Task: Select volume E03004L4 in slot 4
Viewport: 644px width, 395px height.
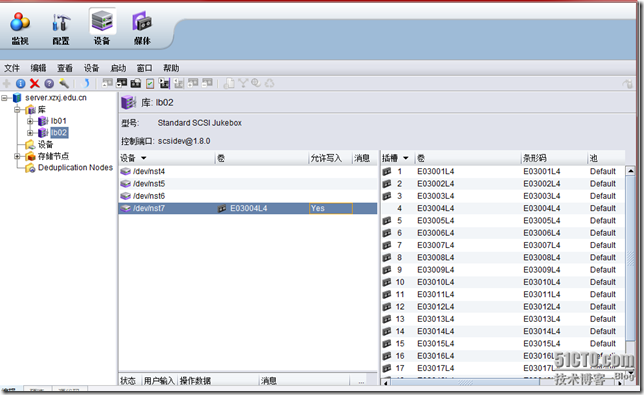Action: pyautogui.click(x=436, y=209)
